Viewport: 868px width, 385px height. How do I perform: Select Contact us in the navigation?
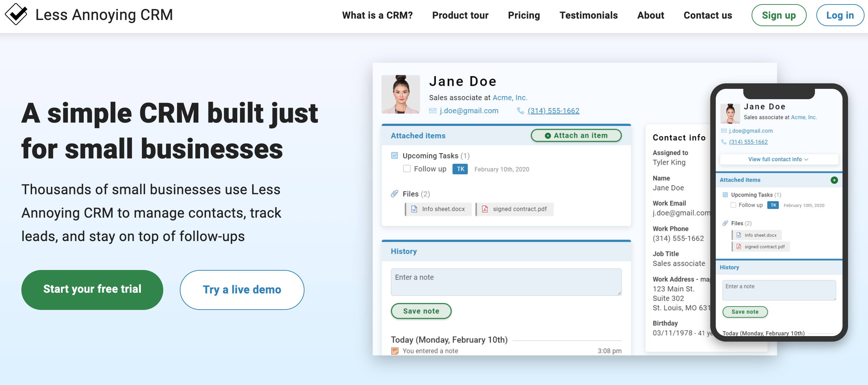708,15
